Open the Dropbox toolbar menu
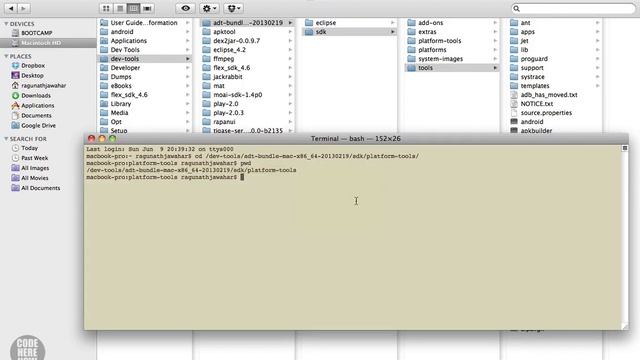The width and height of the screenshot is (640, 360). [233, 8]
